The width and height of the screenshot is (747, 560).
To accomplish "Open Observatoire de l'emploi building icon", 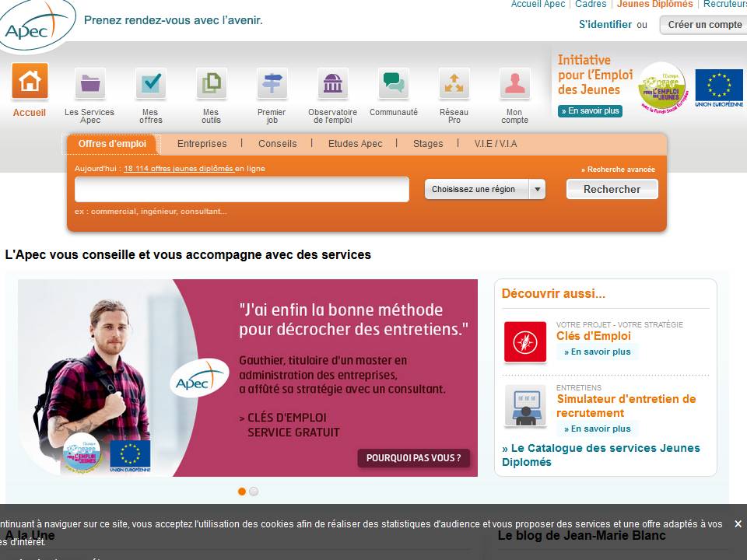I will [332, 83].
